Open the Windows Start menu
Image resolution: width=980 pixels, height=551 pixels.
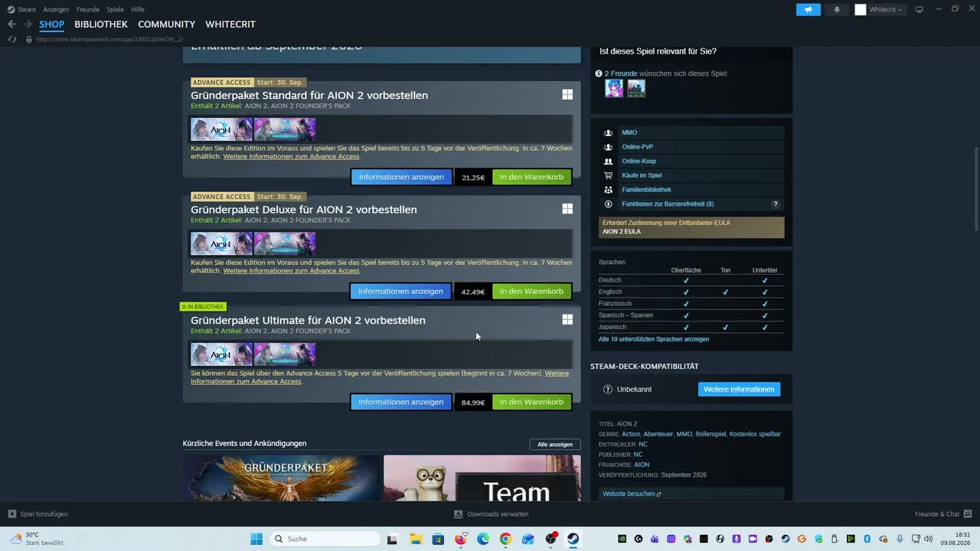pos(256,539)
